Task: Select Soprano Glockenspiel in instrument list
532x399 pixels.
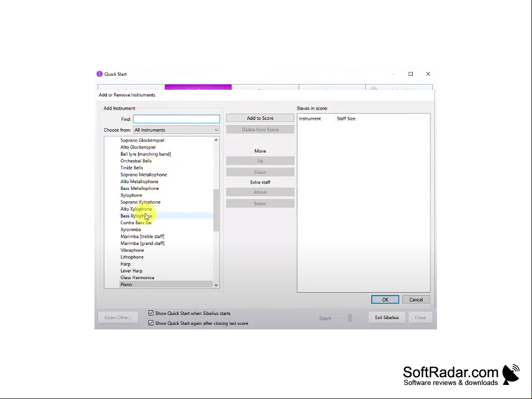Action: point(142,140)
